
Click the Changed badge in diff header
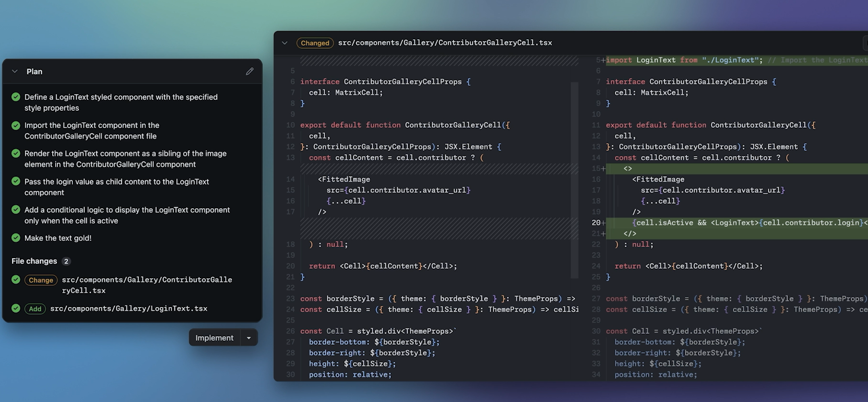pos(315,43)
